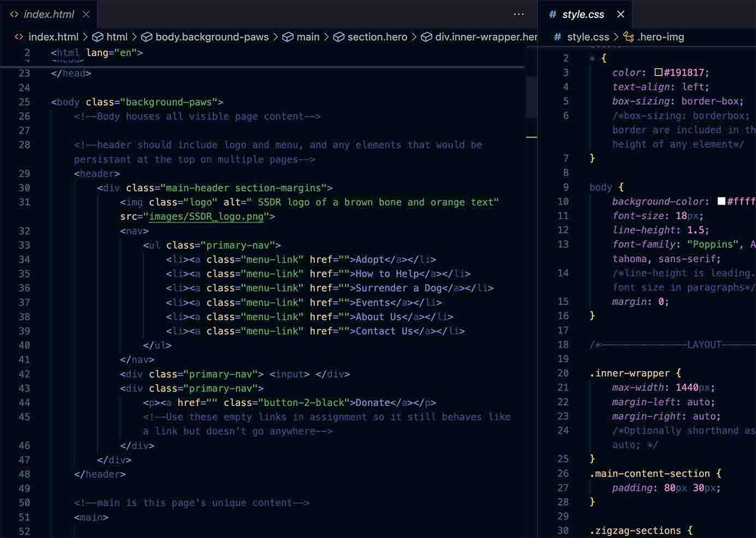
Task: Click the symbol icon beside .hero-img breadcrumb
Action: 629,37
